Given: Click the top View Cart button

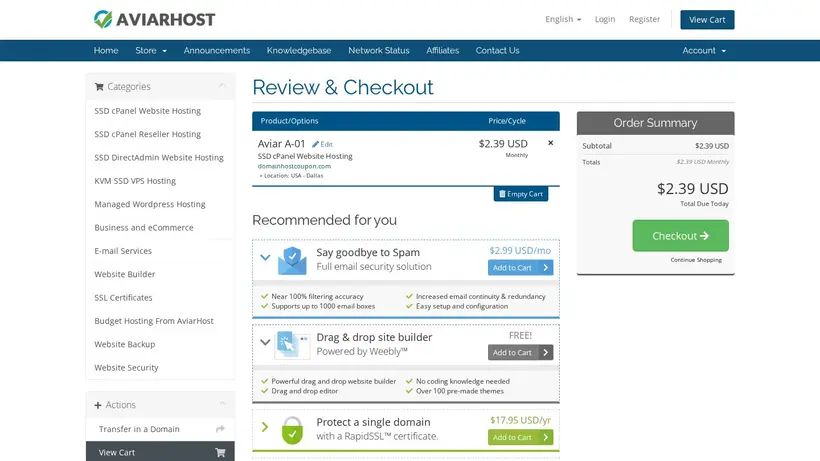Looking at the screenshot, I should click(707, 20).
